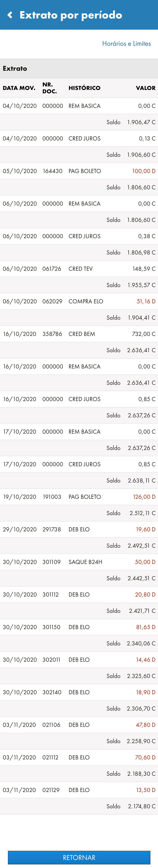158x868 pixels.
Task: Select the CRED TEV 148,59 C row
Action: [x=79, y=269]
